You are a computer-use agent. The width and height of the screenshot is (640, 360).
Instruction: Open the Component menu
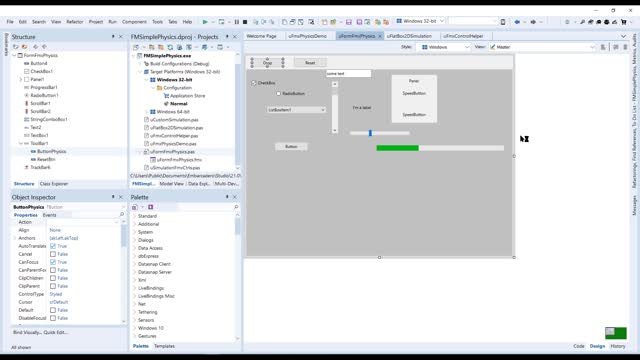pyautogui.click(x=134, y=22)
